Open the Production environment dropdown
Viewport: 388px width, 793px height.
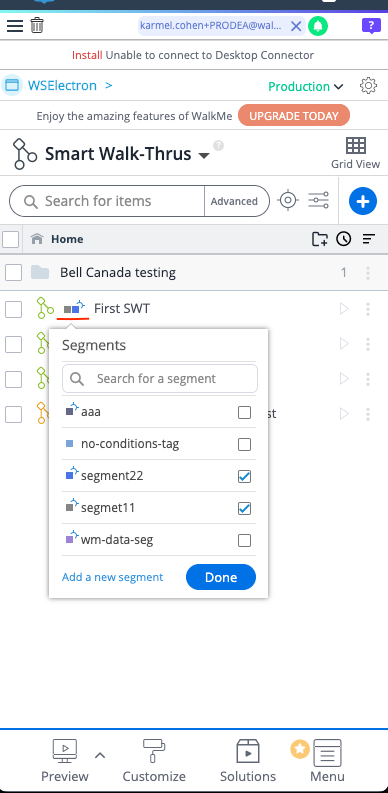[x=306, y=86]
